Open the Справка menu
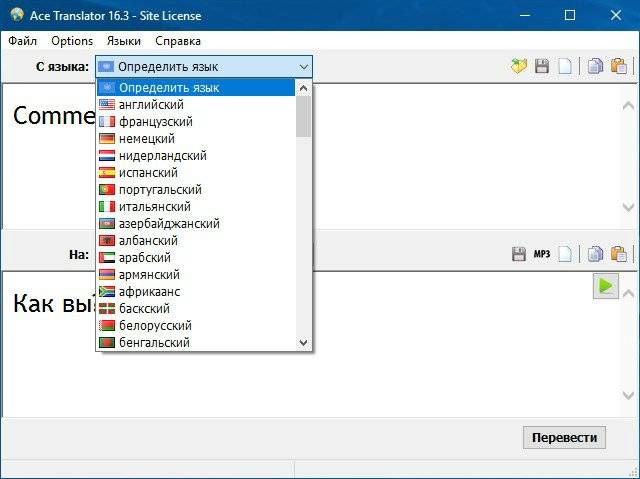The height and width of the screenshot is (479, 640). [178, 41]
